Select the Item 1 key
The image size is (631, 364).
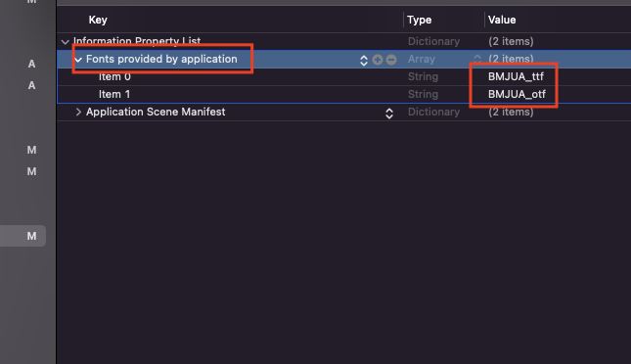click(x=114, y=94)
